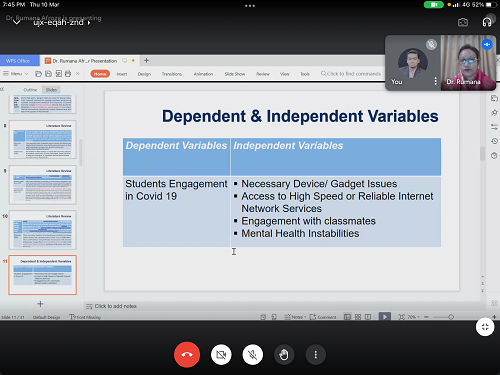500x375 pixels.
Task: Select the Home ribbon button
Action: point(100,74)
